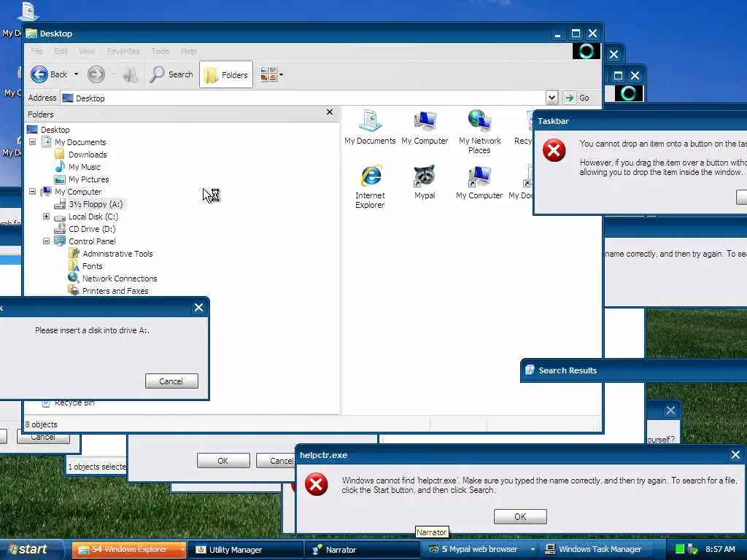Click the OK button behind the helpctr.exe dialog
This screenshot has height=560, width=747.
pos(223,461)
